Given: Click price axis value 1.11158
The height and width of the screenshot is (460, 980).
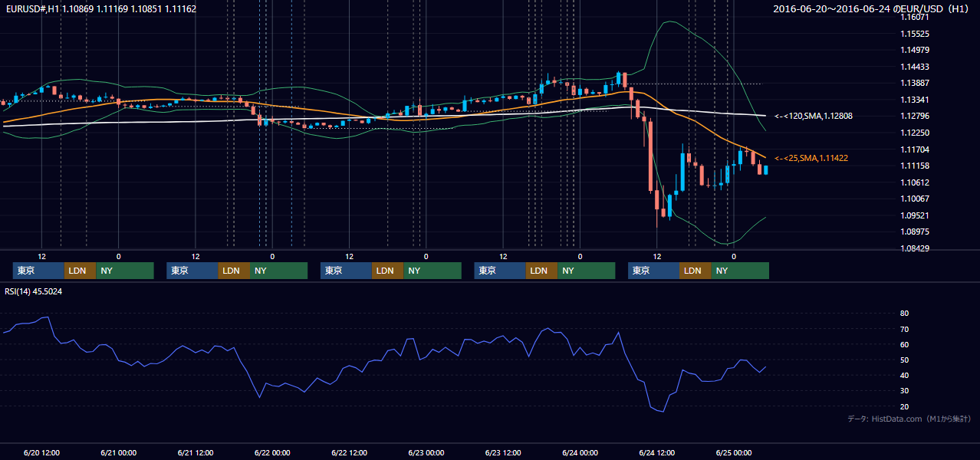Looking at the screenshot, I should point(914,166).
